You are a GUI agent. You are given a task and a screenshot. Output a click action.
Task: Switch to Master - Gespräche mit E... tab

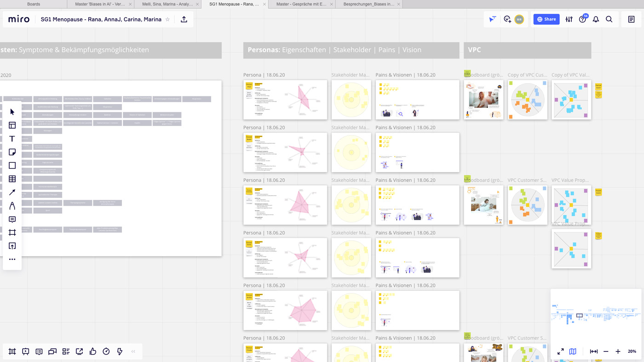301,4
